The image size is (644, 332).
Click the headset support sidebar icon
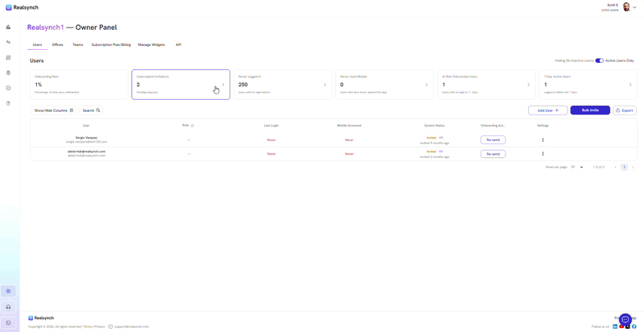click(x=8, y=307)
